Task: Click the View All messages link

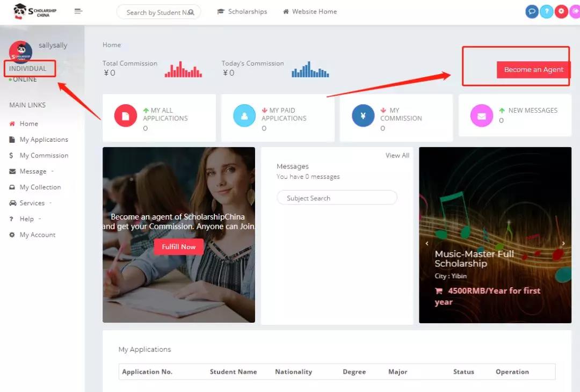Action: click(397, 155)
